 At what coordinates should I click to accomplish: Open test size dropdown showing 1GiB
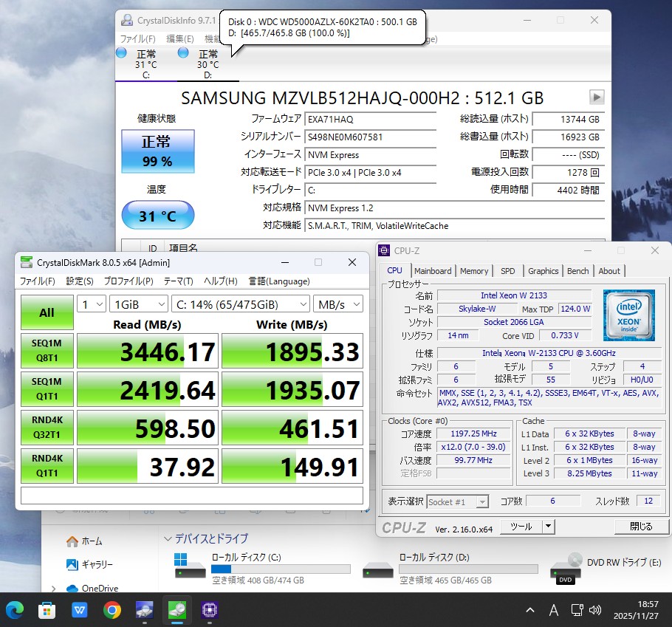pyautogui.click(x=138, y=305)
